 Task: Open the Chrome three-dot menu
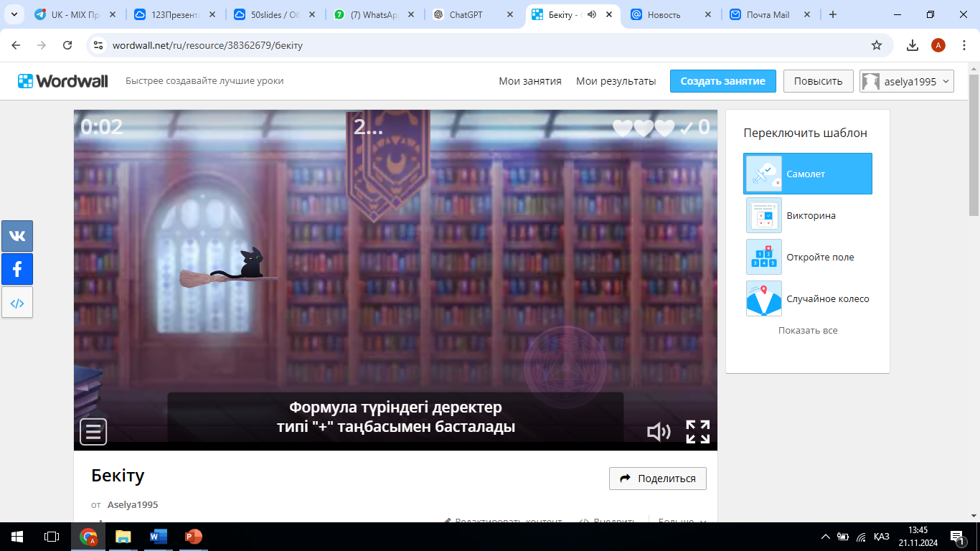[963, 45]
